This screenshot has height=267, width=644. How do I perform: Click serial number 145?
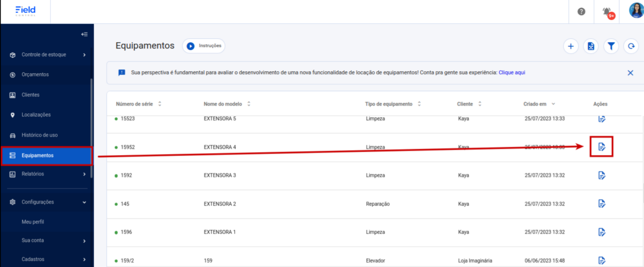[x=125, y=204]
